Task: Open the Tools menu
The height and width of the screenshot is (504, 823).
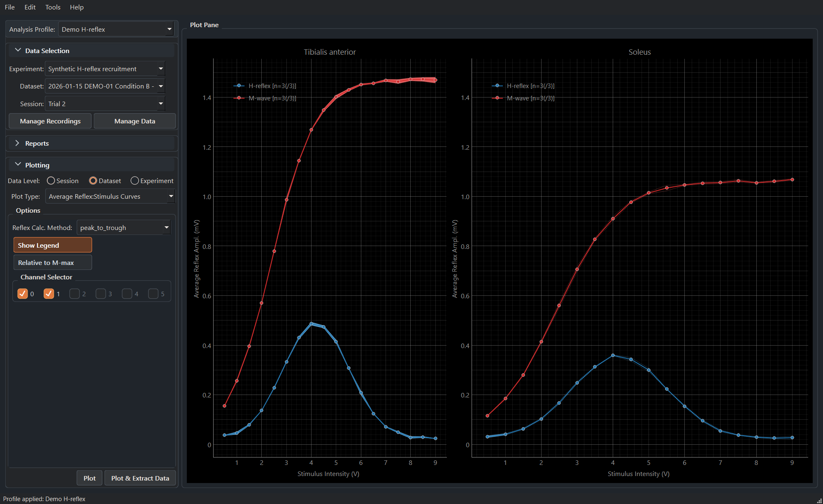Action: pyautogui.click(x=53, y=7)
